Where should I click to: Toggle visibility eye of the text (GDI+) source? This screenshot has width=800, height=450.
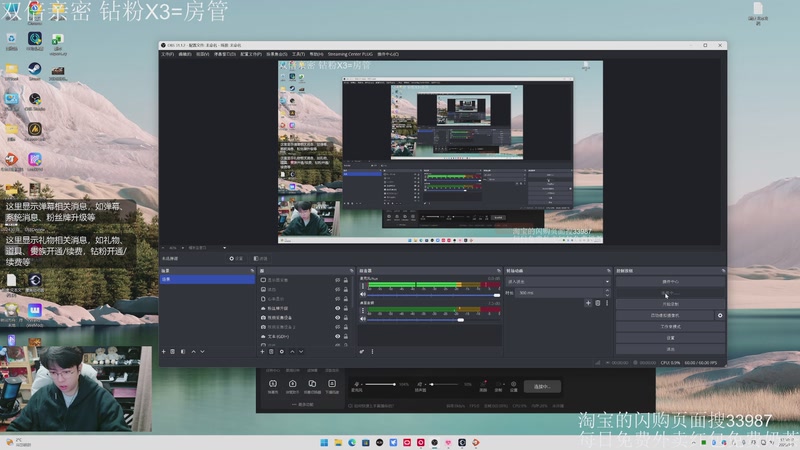[338, 336]
